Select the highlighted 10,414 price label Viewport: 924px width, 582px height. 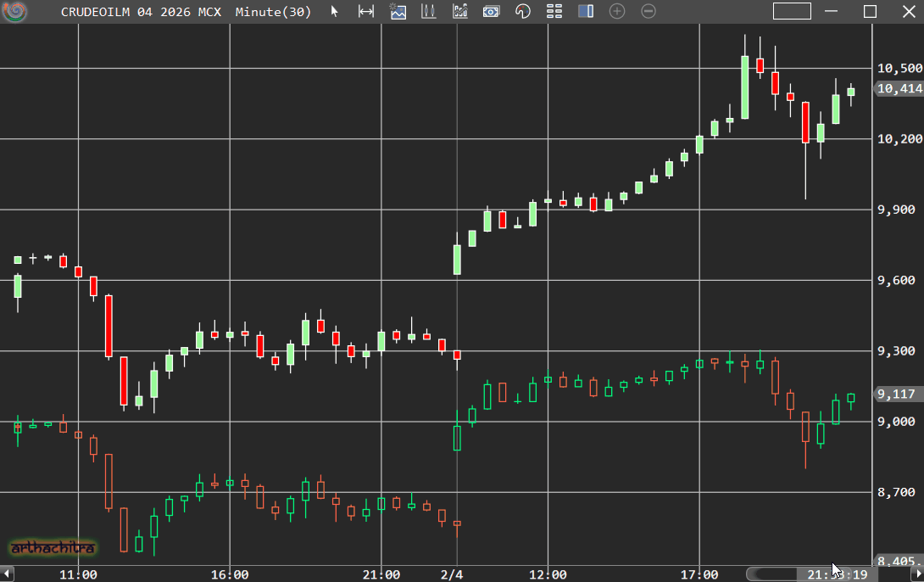pos(898,88)
